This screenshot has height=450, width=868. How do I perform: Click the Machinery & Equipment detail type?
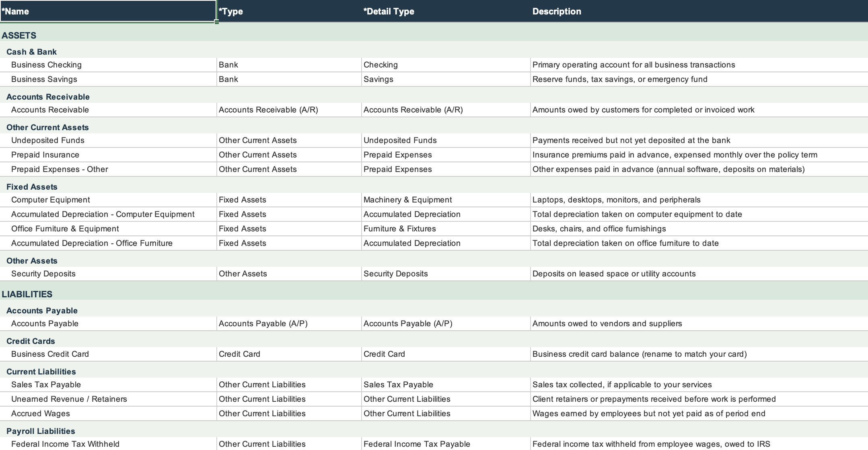click(x=446, y=200)
